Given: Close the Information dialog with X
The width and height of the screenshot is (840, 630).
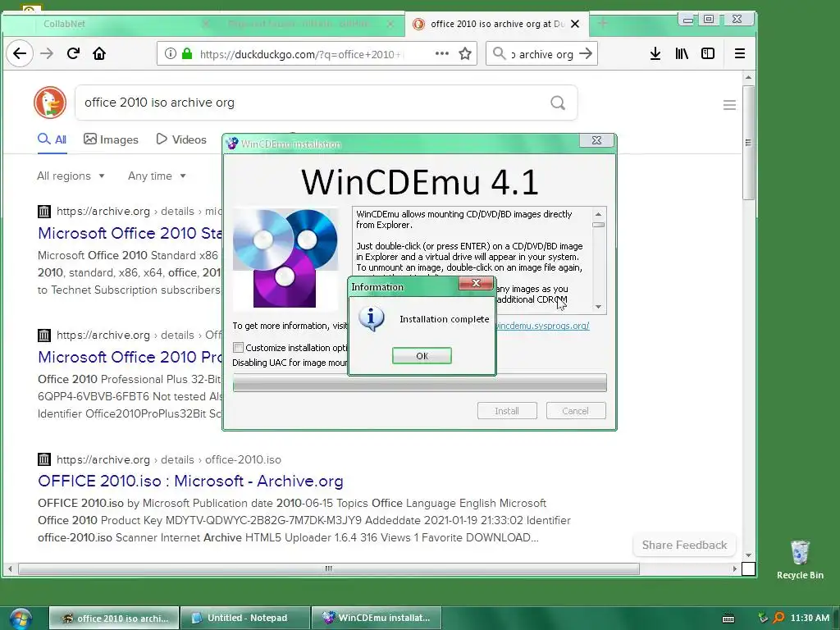Looking at the screenshot, I should click(x=476, y=283).
